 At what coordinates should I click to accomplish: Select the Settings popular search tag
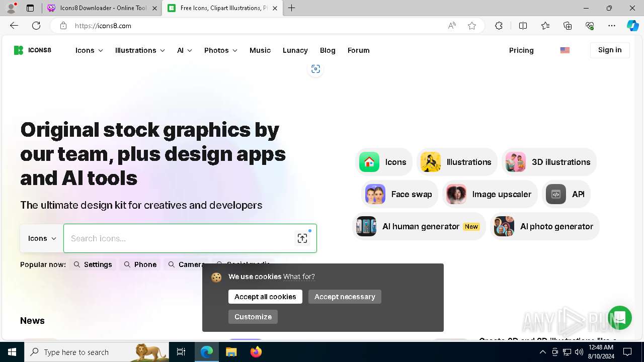[93, 264]
